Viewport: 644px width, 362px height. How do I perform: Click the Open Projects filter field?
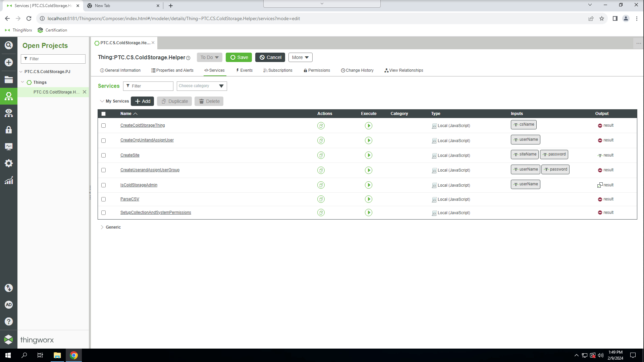point(53,59)
